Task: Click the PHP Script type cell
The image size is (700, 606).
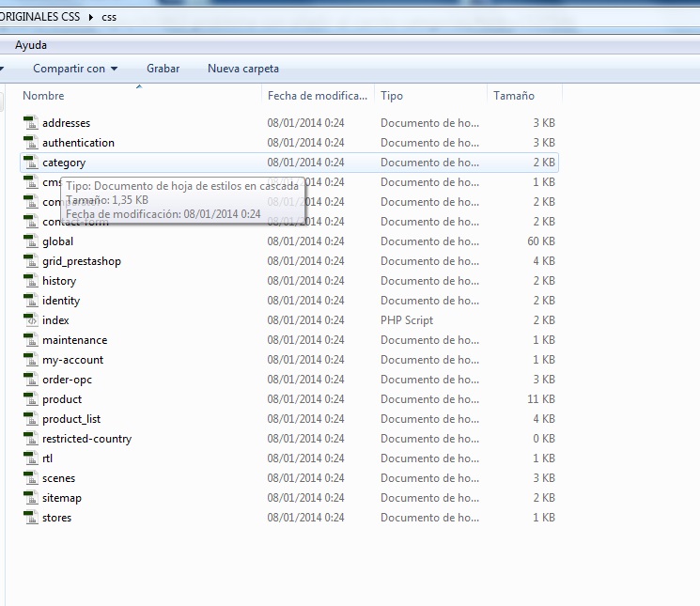Action: (407, 320)
